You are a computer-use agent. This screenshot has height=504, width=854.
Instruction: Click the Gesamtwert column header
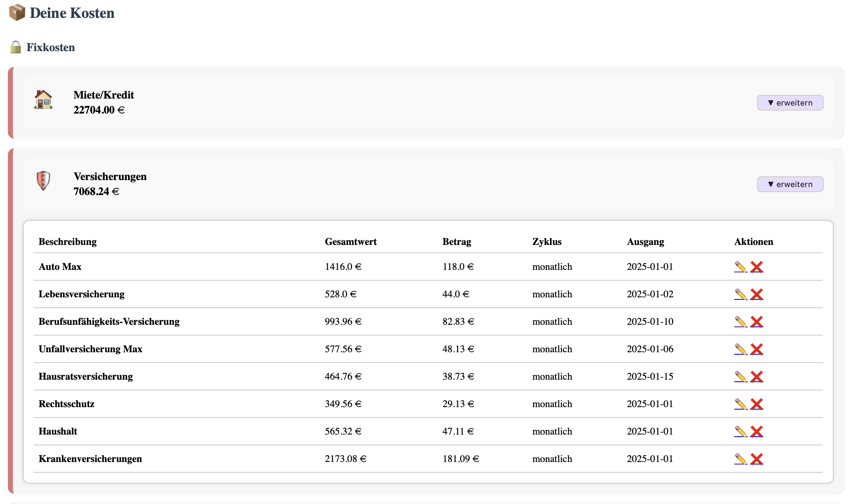point(350,242)
